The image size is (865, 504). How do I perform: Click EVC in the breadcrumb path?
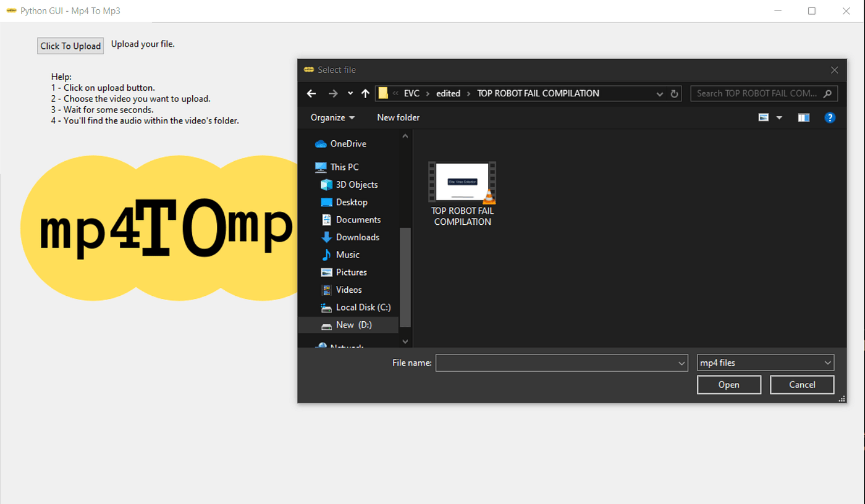tap(411, 93)
